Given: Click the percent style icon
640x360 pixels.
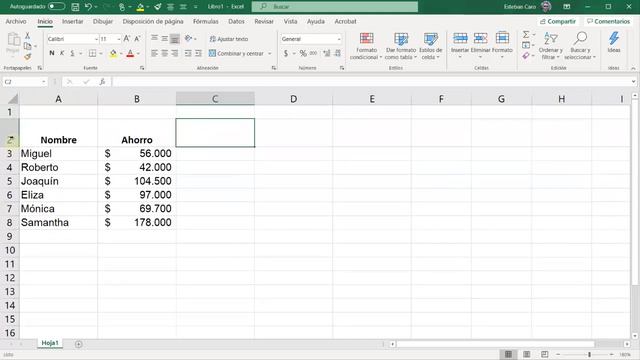Looking at the screenshot, I should pyautogui.click(x=303, y=53).
